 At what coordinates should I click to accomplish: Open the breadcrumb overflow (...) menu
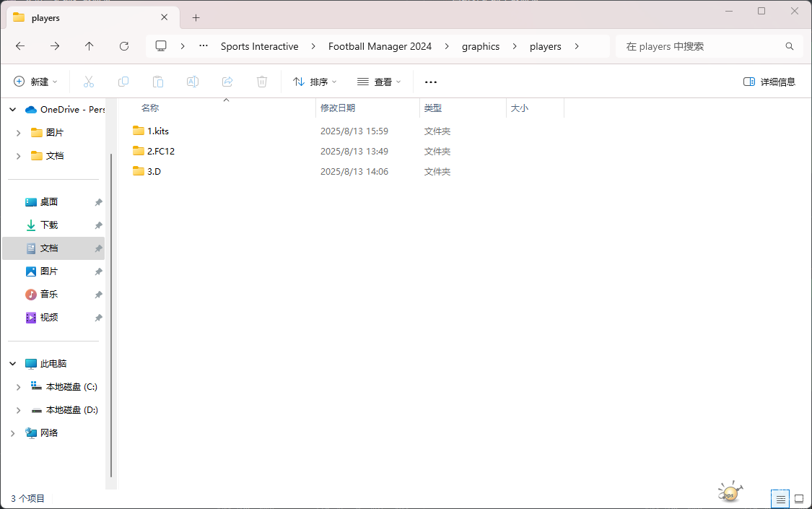point(203,45)
